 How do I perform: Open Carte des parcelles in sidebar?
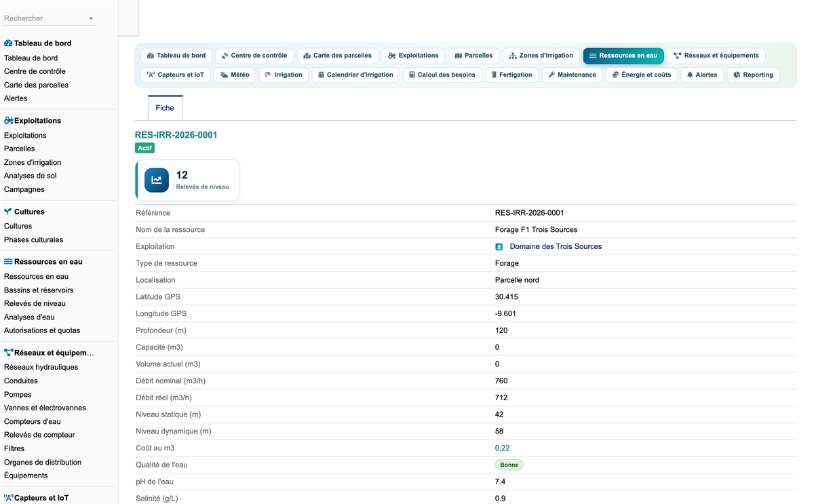(x=36, y=85)
